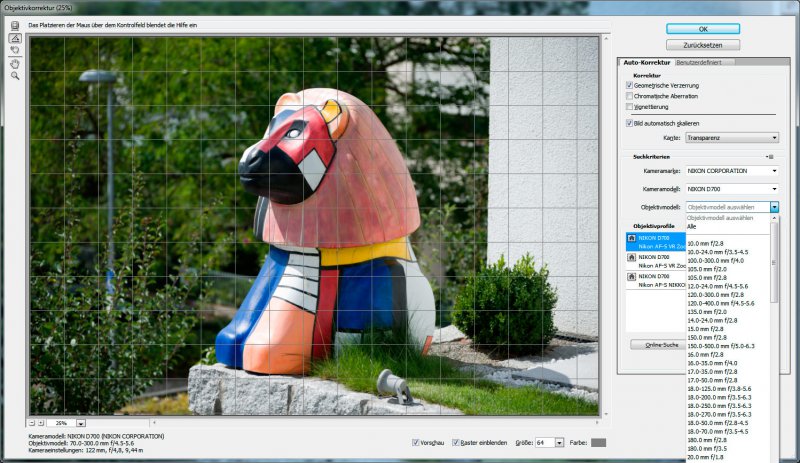
Task: Click the Online-Suche button
Action: [657, 345]
